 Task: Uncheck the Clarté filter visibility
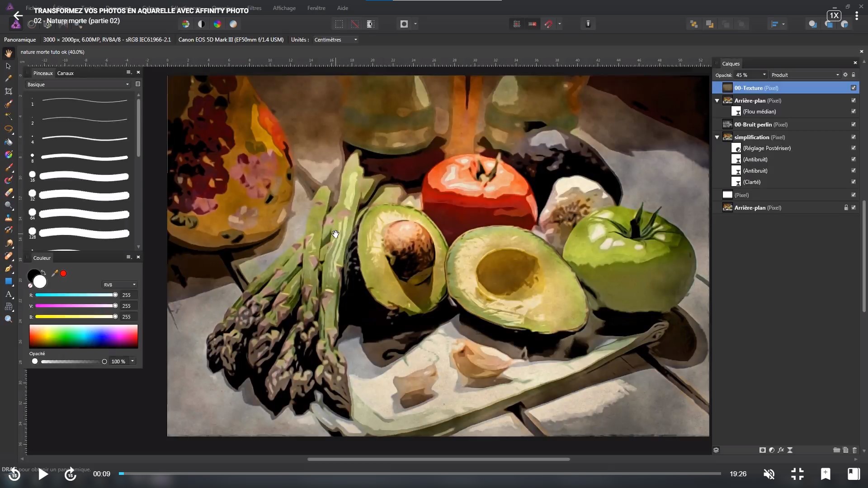pyautogui.click(x=854, y=182)
